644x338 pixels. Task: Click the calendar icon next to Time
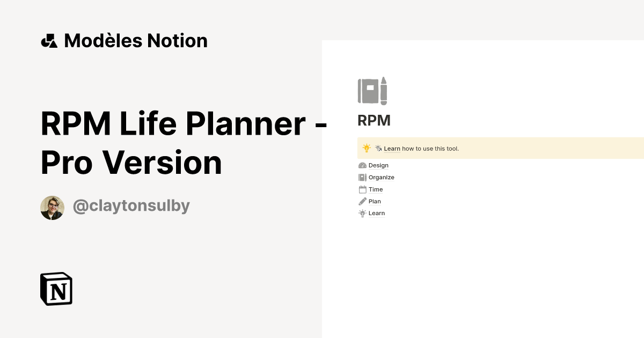[x=362, y=189]
